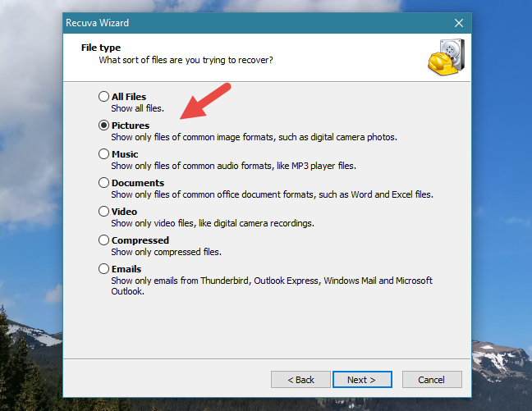Screen dimensions: 532x411
Task: Choose the Music file type option
Action: point(103,154)
